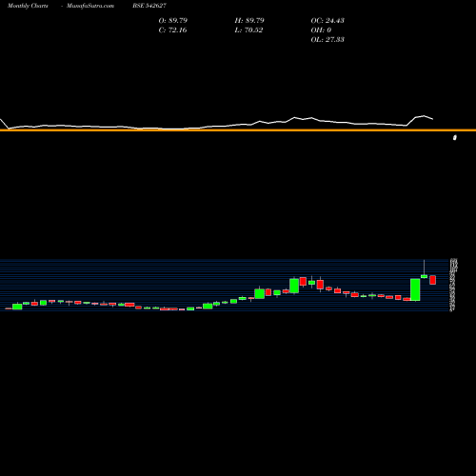Screen dimensions: 476x476
Task: Select the open value 'O: 89.79'
Action: (173, 20)
